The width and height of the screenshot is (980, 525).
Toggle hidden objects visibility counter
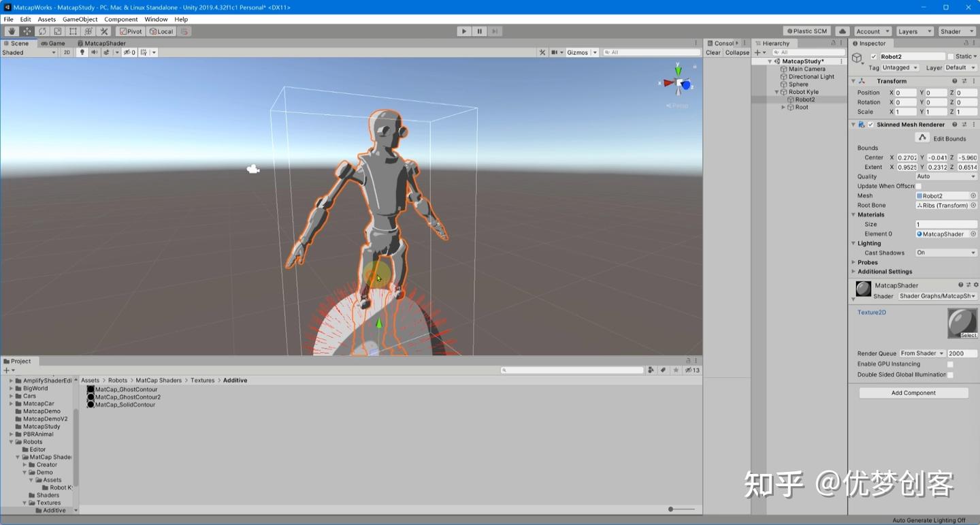(x=129, y=52)
